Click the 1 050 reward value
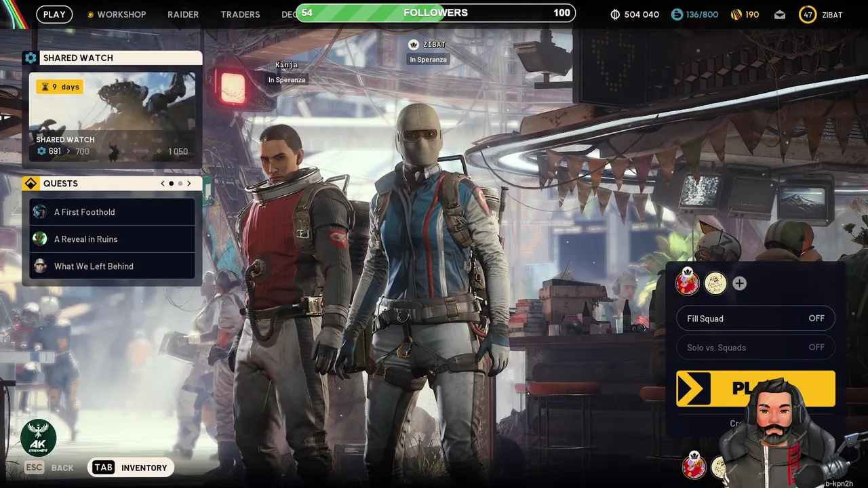 pyautogui.click(x=178, y=151)
